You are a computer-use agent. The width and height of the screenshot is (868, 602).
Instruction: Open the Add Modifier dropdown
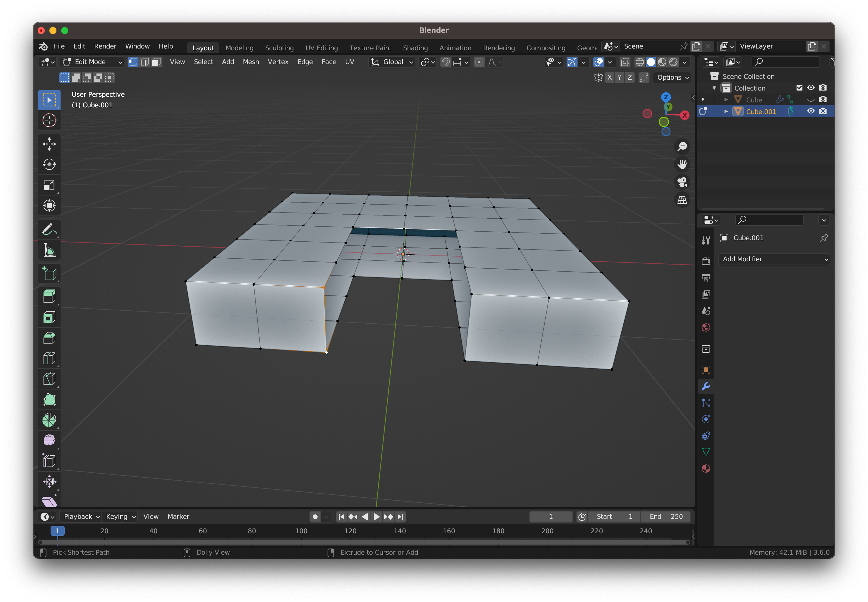tap(774, 259)
